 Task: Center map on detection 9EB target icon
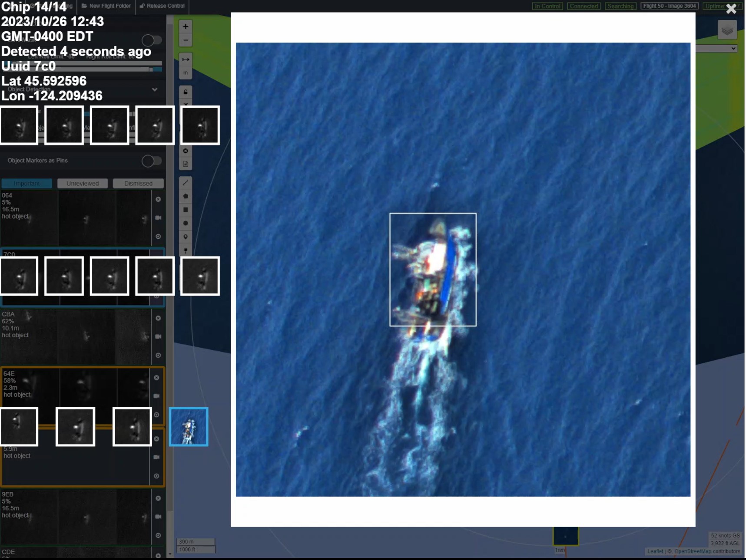tap(158, 536)
